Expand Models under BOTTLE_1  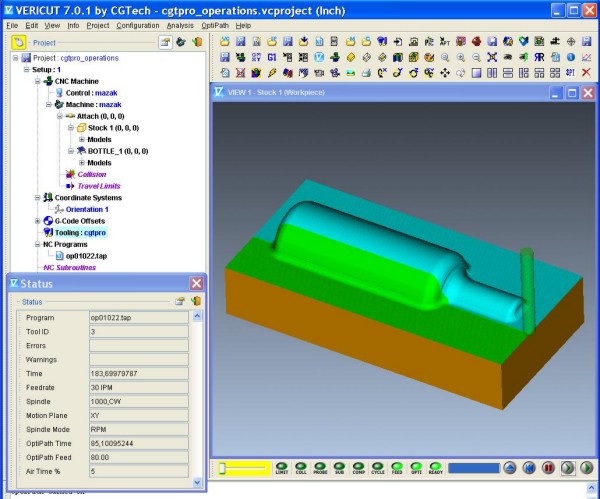click(82, 163)
